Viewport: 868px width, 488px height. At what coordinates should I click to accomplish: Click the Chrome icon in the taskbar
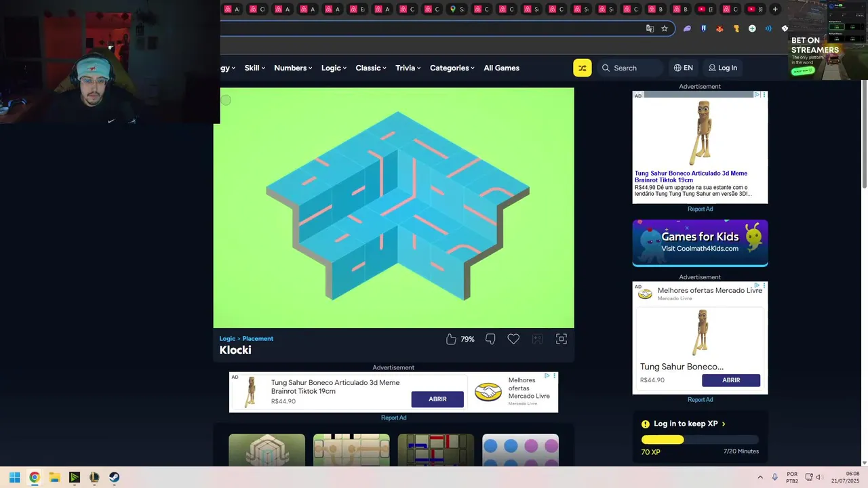click(x=35, y=477)
